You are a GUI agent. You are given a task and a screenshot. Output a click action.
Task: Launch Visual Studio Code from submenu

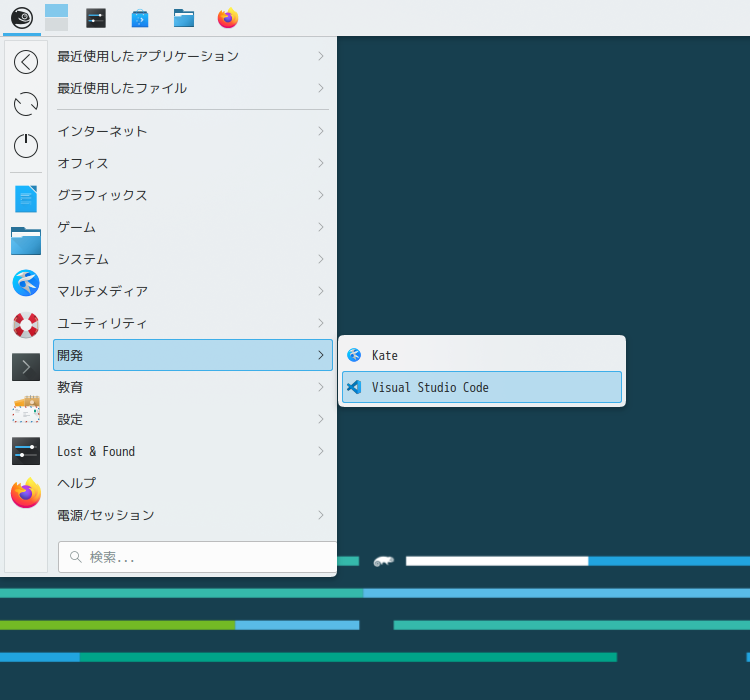(482, 387)
